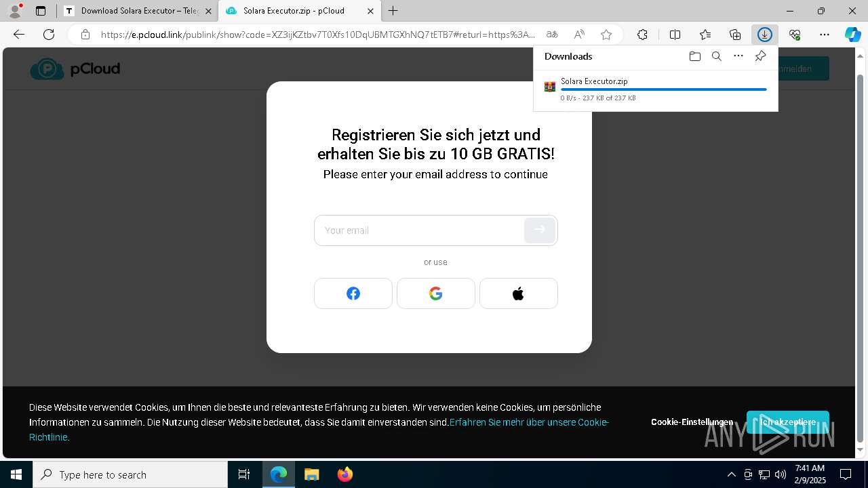868x488 pixels.
Task: Submit email with the arrow button
Action: [540, 230]
